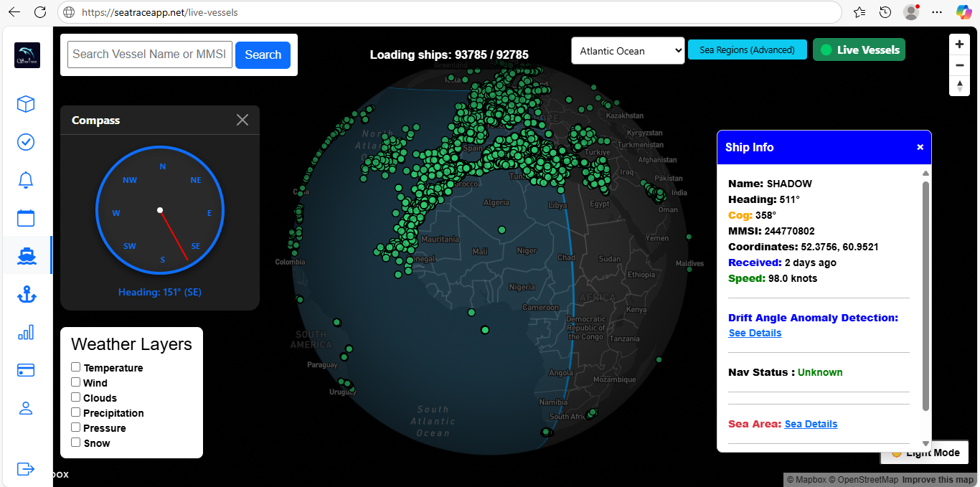View site information globe icon

(x=67, y=12)
